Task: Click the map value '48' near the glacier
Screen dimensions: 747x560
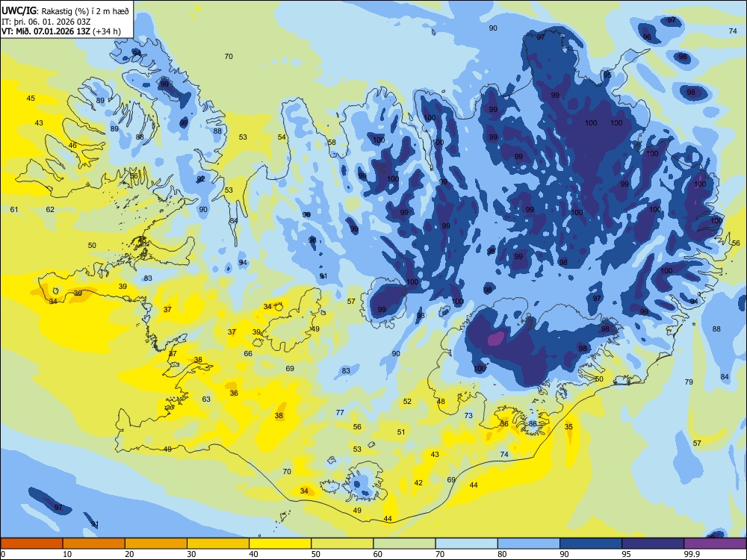Action: [441, 402]
